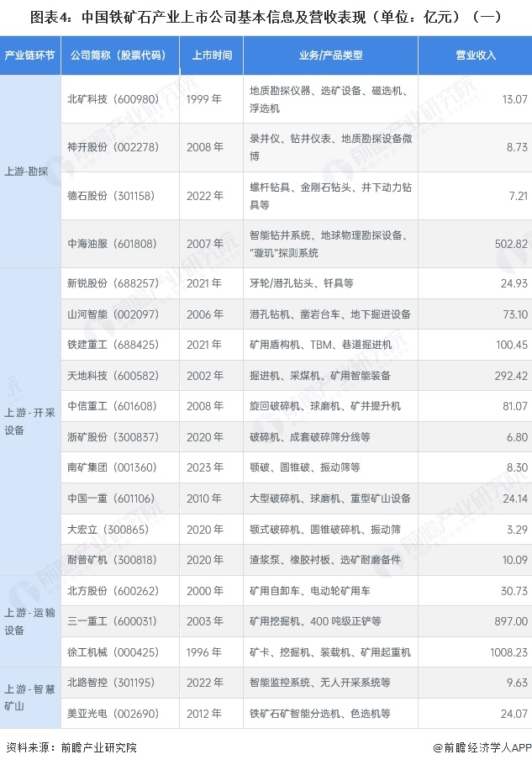Click company 神开股份（002278）
The height and width of the screenshot is (765, 532).
pyautogui.click(x=113, y=147)
